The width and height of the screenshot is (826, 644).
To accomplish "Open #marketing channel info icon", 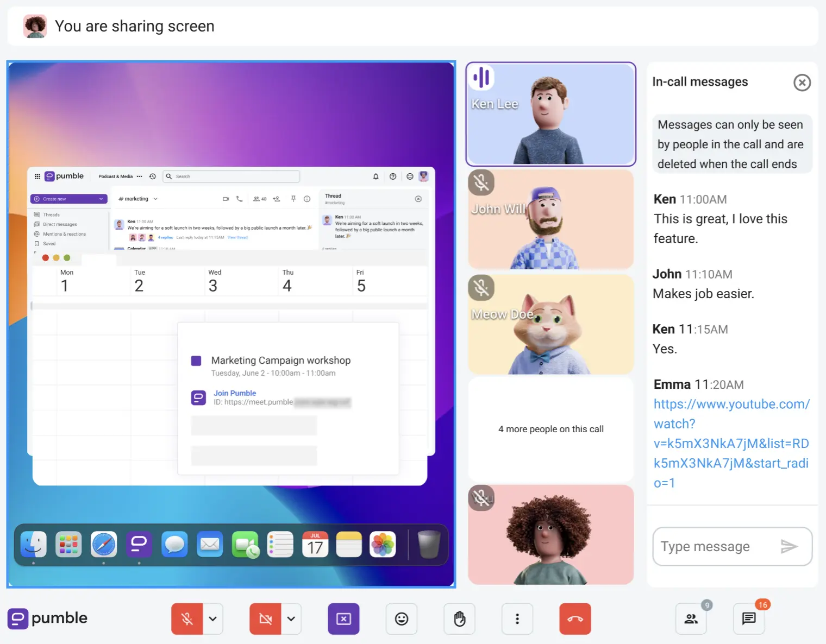I will [x=307, y=199].
